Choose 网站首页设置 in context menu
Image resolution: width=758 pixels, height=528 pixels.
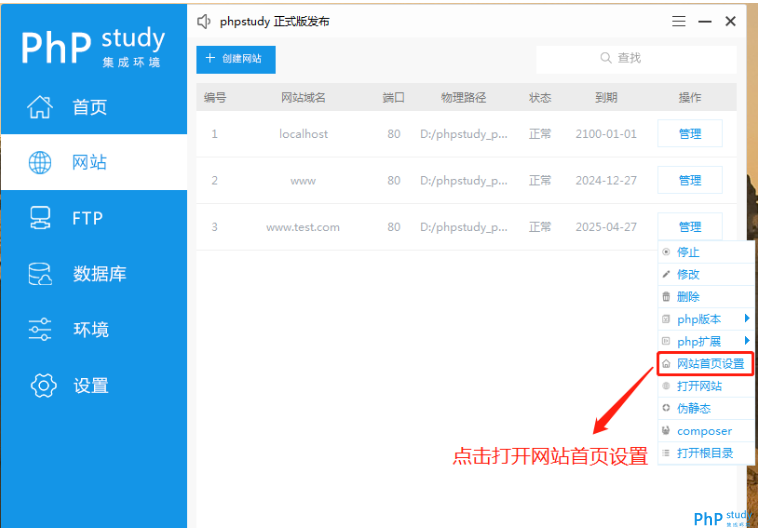pos(705,364)
